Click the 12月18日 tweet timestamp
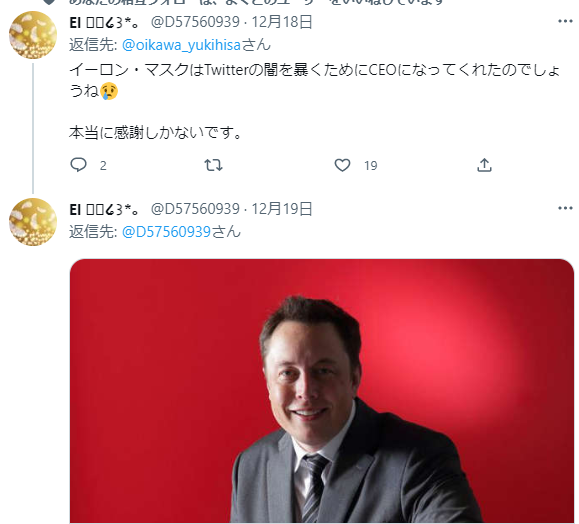579x524 pixels. click(282, 22)
